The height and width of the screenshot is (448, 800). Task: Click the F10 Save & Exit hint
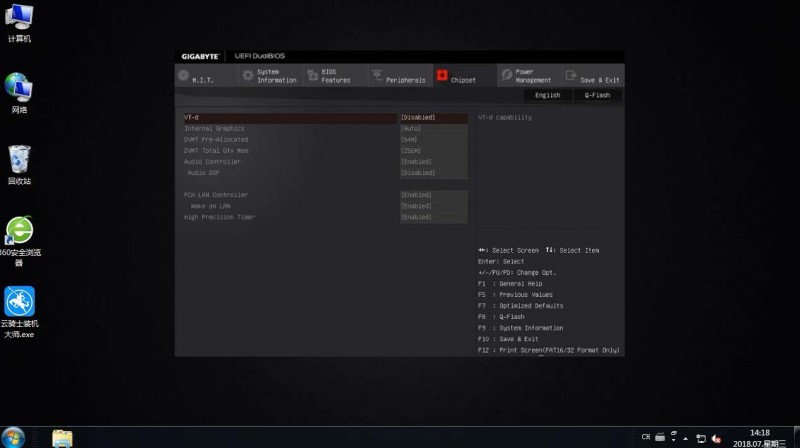point(508,339)
